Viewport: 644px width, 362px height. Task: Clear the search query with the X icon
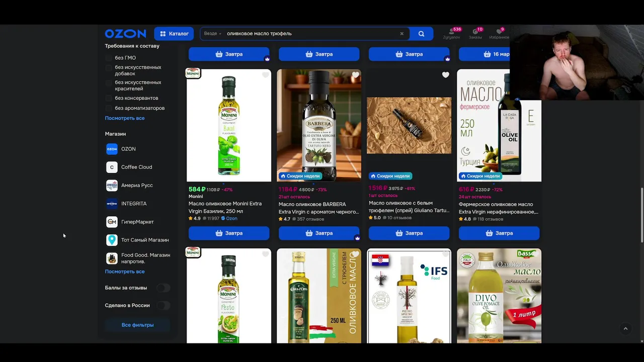[401, 34]
